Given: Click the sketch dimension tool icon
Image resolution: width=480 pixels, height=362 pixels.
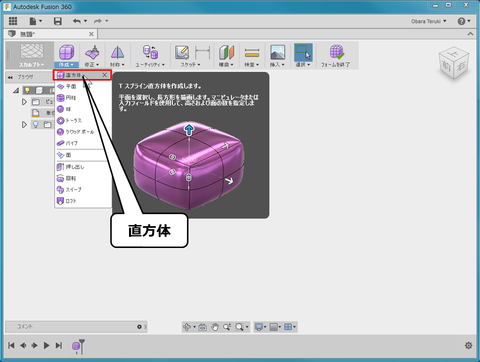Looking at the screenshot, I should [202, 53].
